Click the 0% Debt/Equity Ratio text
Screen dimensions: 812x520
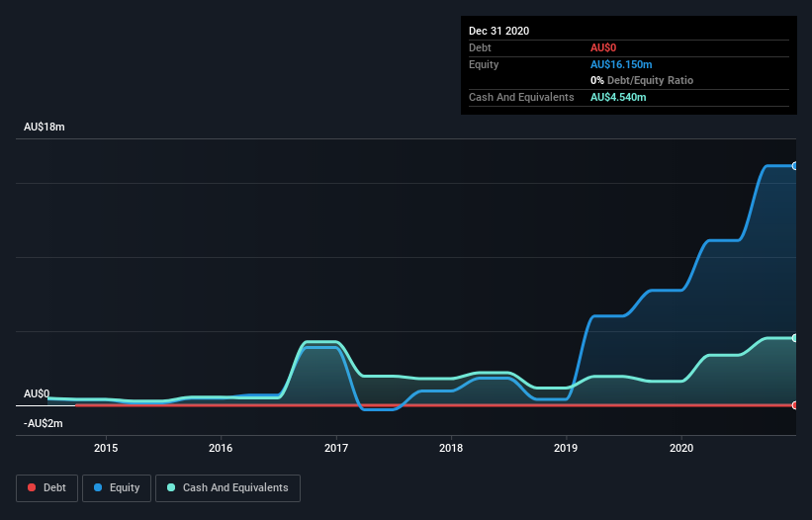[642, 80]
